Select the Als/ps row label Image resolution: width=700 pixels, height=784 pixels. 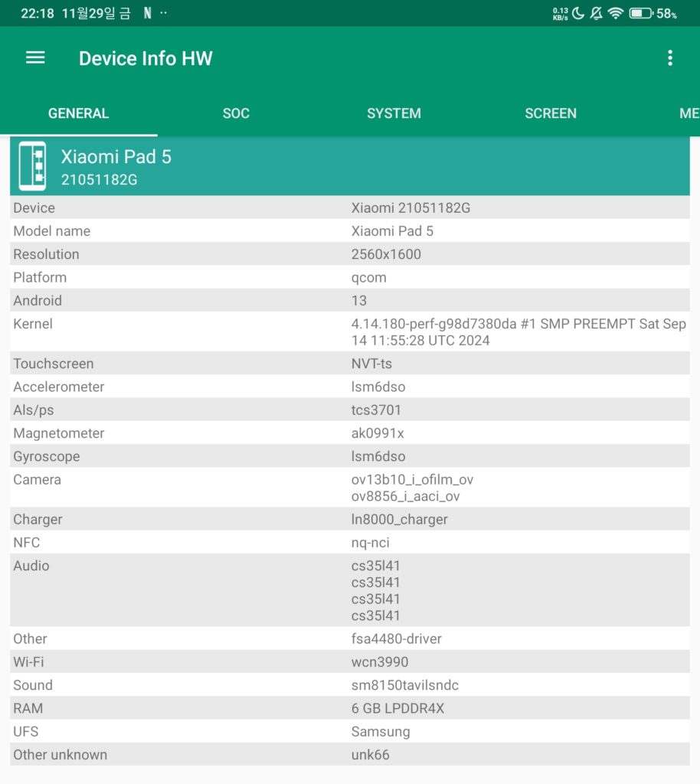34,410
